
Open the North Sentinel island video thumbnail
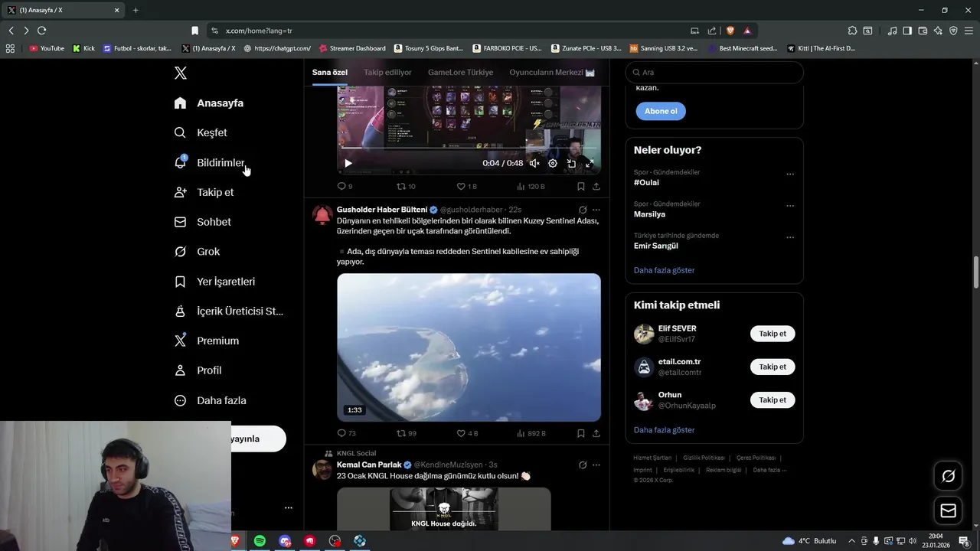click(x=469, y=347)
